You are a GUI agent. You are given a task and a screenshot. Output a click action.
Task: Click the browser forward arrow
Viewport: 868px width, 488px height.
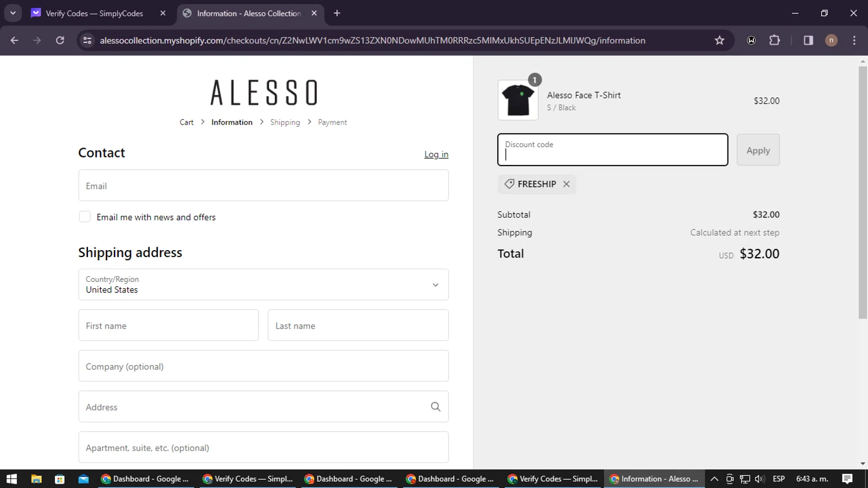[x=37, y=41]
